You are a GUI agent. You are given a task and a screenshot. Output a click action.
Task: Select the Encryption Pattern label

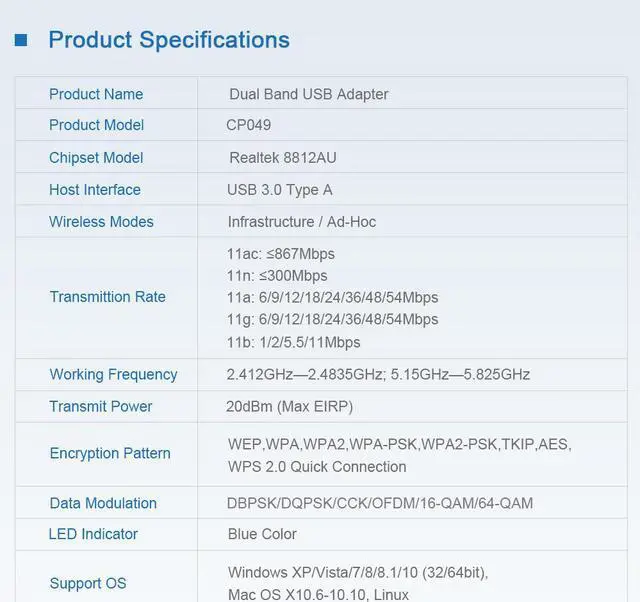pyautogui.click(x=110, y=453)
